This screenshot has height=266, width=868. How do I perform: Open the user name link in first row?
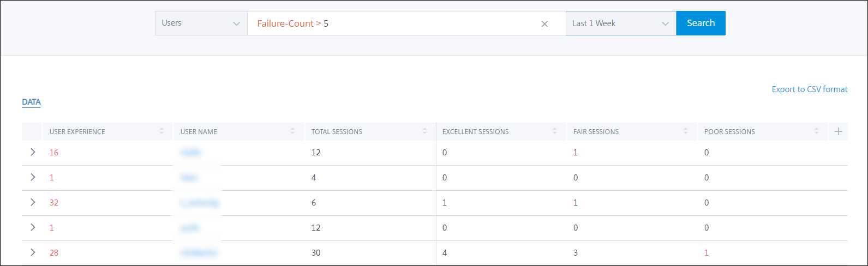pos(190,153)
